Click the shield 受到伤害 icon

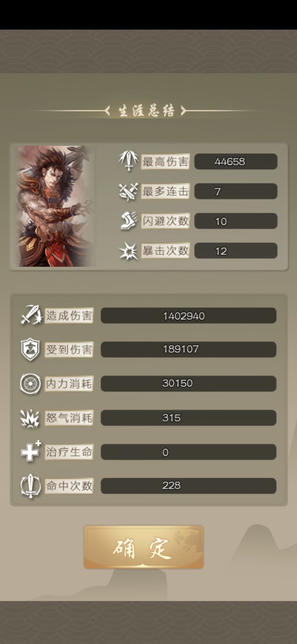tap(31, 350)
